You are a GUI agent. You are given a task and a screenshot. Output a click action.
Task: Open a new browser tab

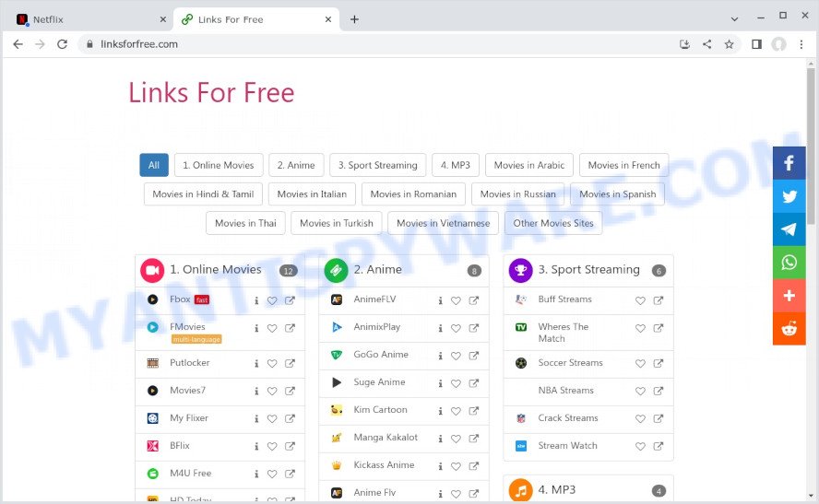pyautogui.click(x=354, y=19)
